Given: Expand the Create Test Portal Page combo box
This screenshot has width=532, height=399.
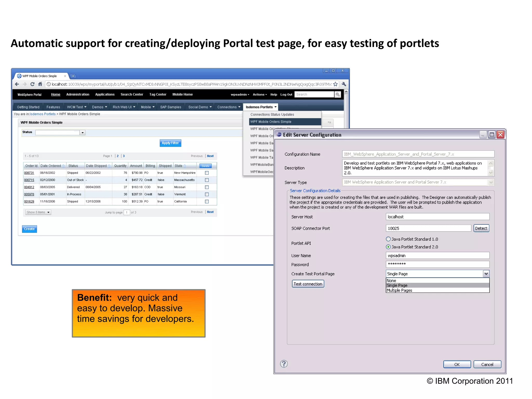Looking at the screenshot, I should tap(486, 274).
